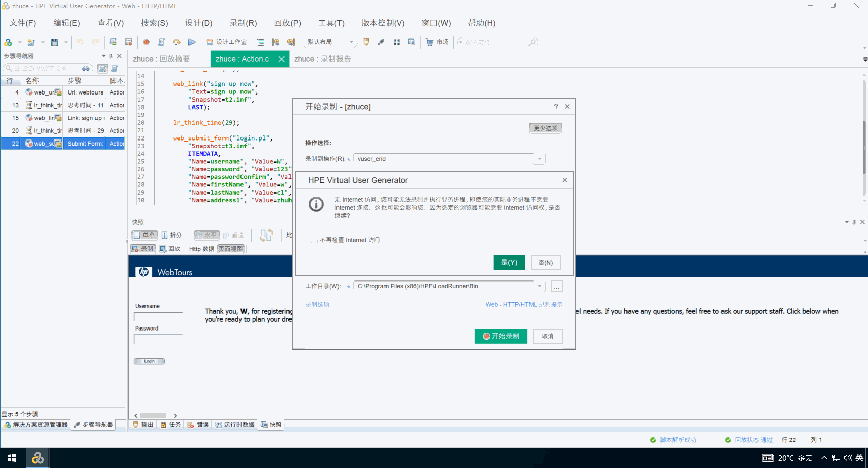Click the code editor vertical scrollbar
Screen dimensions: 868x468
864,148
